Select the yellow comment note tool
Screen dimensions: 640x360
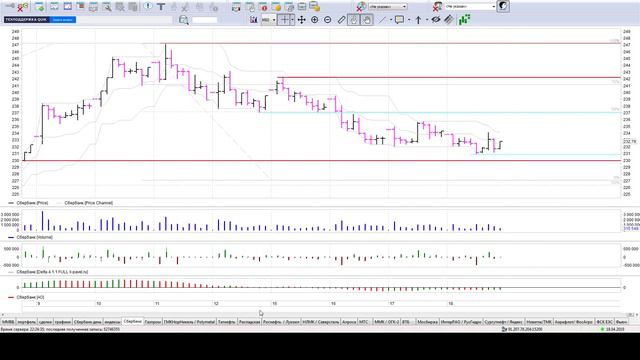point(399,20)
